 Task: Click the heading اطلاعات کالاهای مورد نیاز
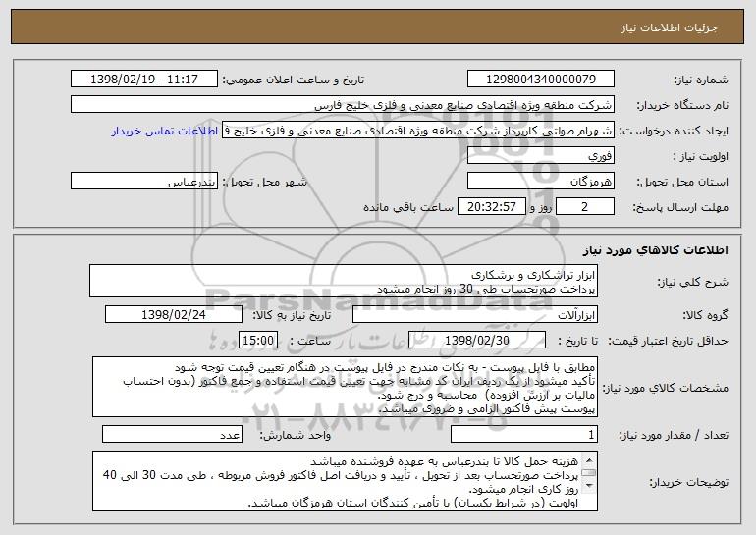[x=655, y=250]
